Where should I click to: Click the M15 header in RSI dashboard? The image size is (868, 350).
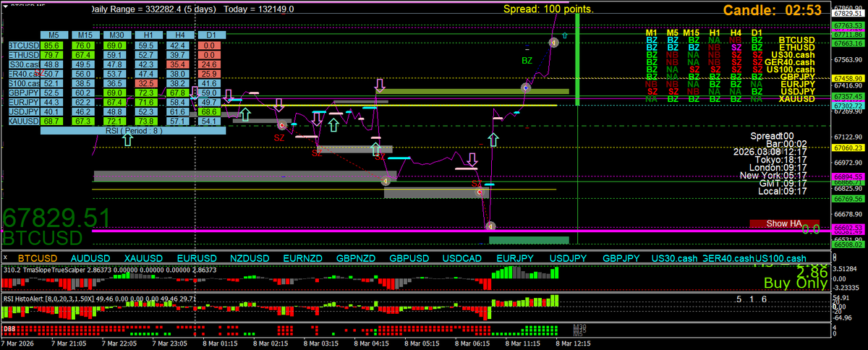pyautogui.click(x=85, y=35)
